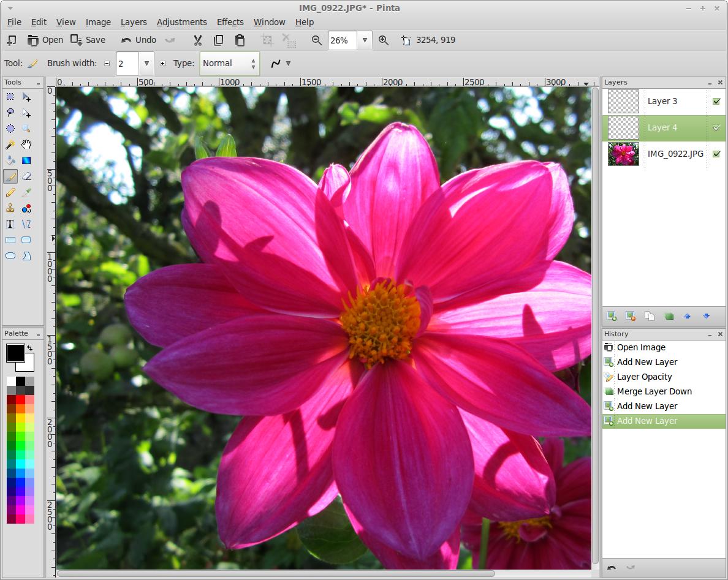728x580 pixels.
Task: Toggle visibility checkbox for Layer 4
Action: 716,127
